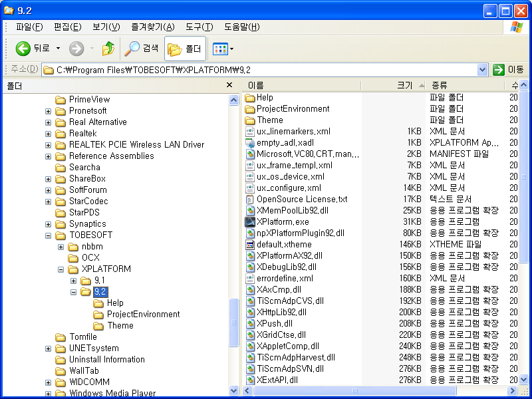Select the XPlatform.exe file icon
The image size is (532, 399).
250,222
